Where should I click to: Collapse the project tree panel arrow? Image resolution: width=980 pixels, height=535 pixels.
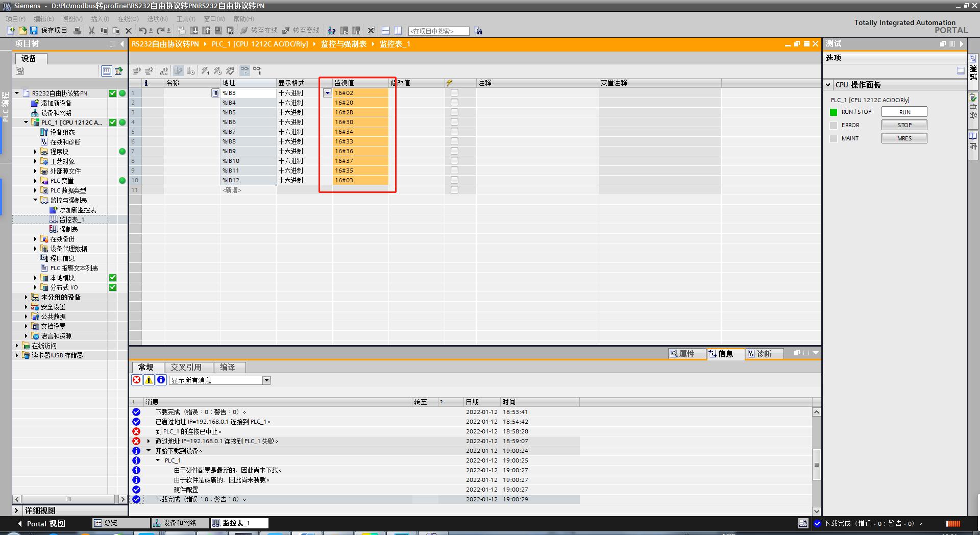click(122, 44)
